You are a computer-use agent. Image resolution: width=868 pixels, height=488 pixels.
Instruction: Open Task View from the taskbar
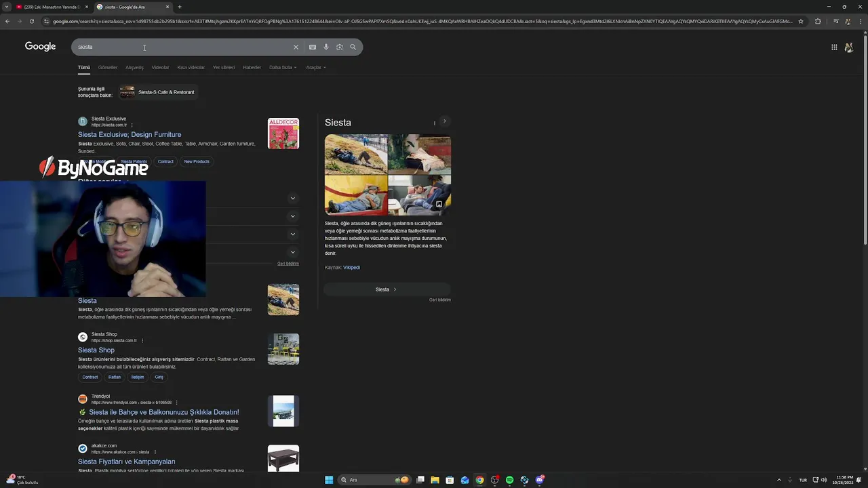coord(420,480)
